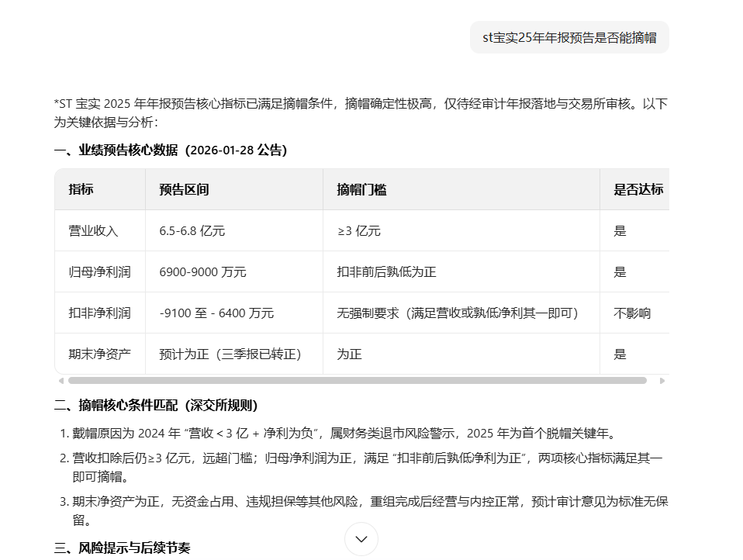Click heading '一、业绩预告核心数据'
The width and height of the screenshot is (743, 560).
point(171,150)
